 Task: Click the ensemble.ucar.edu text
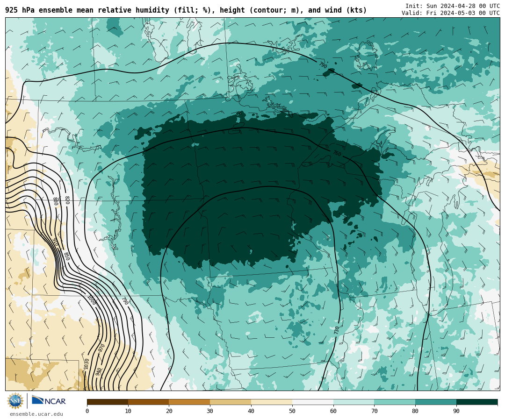pos(36,414)
